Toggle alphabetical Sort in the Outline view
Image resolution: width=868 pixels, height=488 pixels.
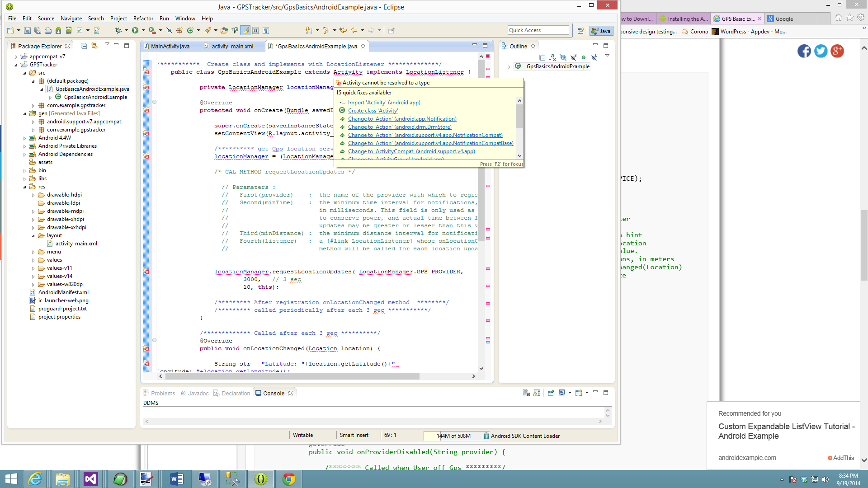pos(552,57)
